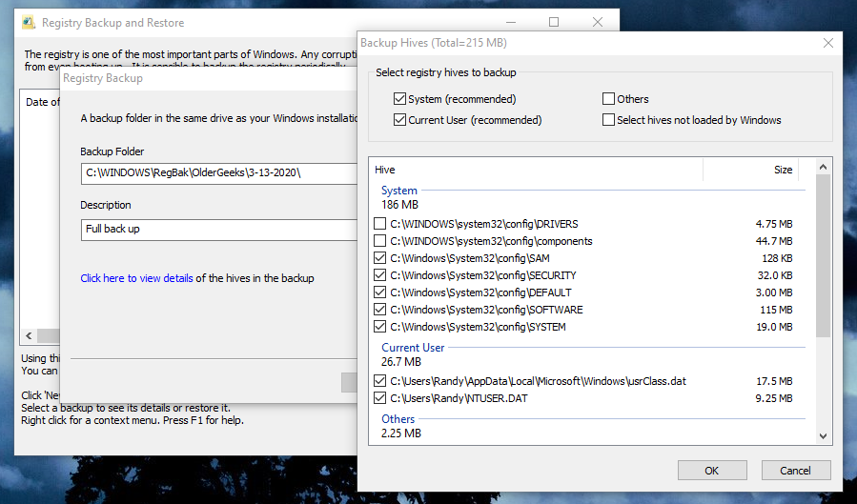Enable the Others checkbox

coord(608,99)
